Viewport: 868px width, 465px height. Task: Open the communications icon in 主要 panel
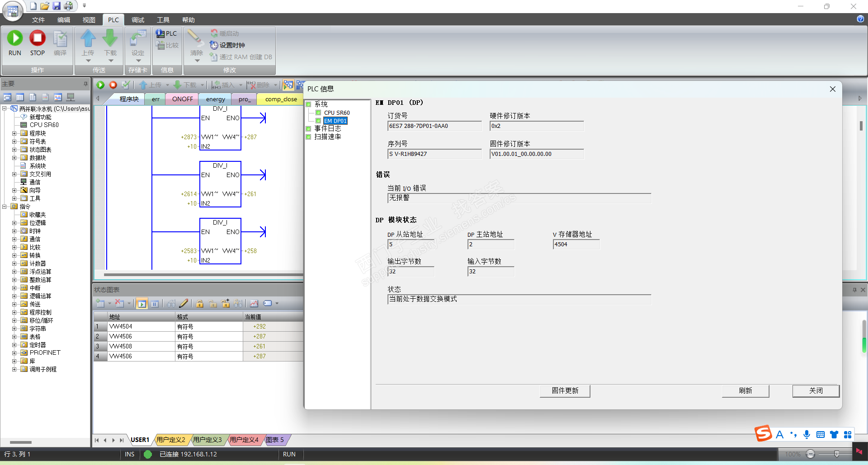[x=71, y=97]
